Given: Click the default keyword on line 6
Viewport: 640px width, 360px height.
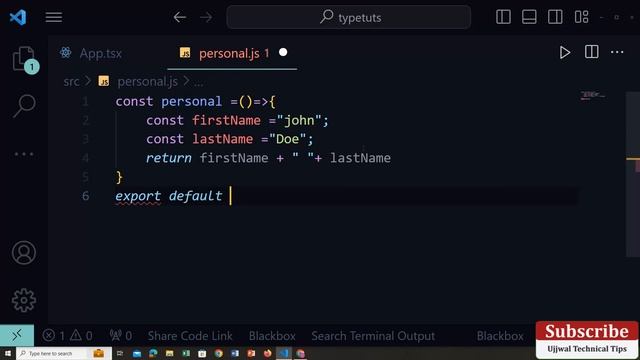Looking at the screenshot, I should click(x=195, y=196).
